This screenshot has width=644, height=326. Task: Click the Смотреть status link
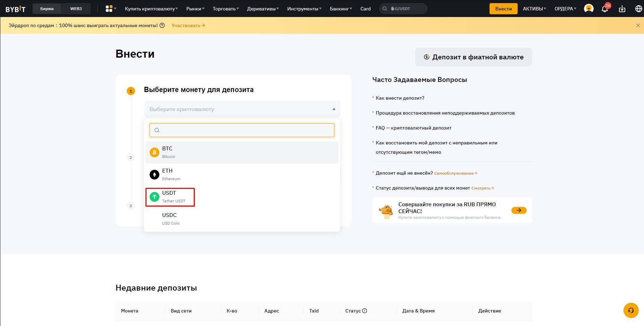(483, 188)
